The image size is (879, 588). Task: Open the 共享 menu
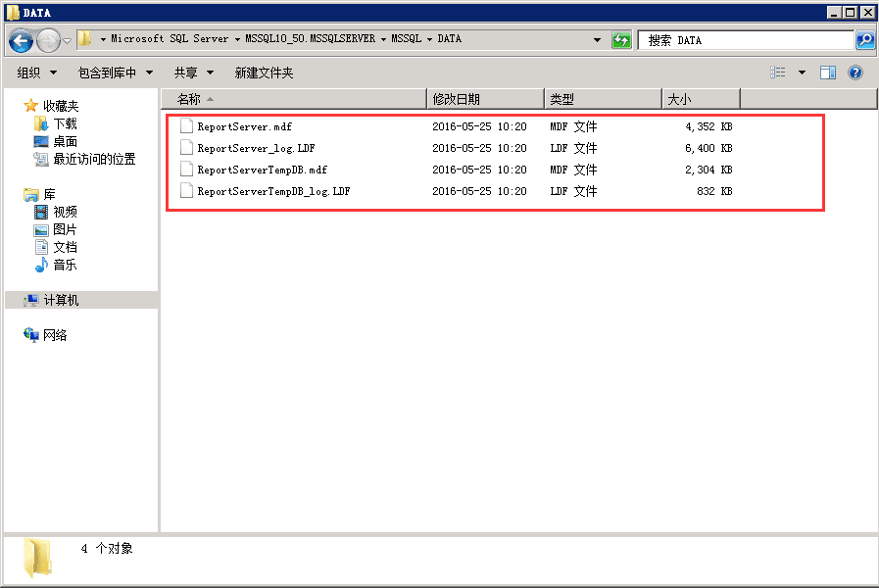point(194,73)
